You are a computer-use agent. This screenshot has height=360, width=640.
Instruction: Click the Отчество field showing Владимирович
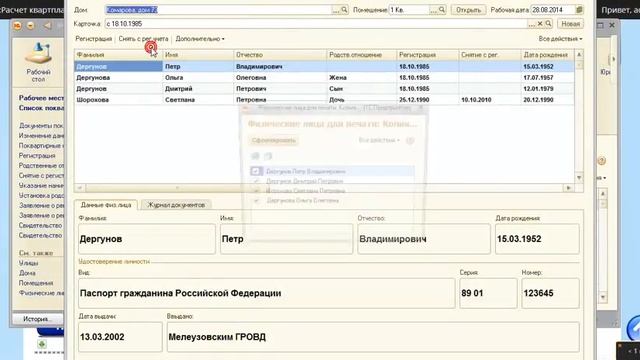424,239
